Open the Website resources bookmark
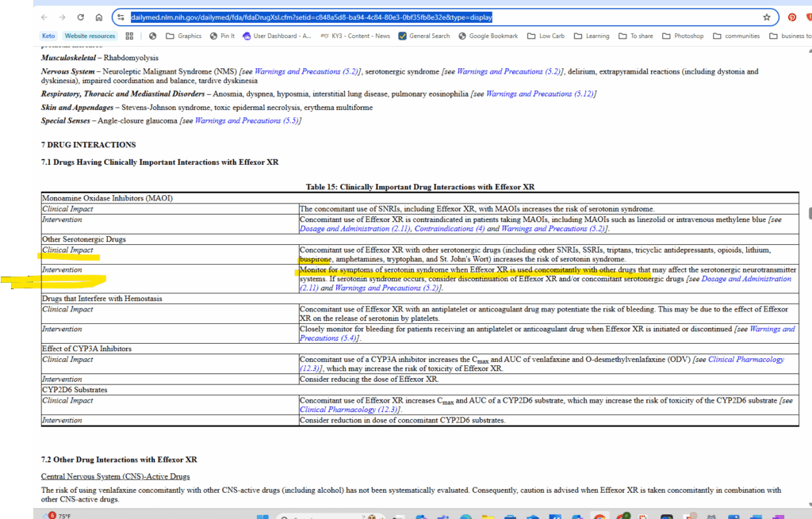The height and width of the screenshot is (519, 812). (90, 36)
